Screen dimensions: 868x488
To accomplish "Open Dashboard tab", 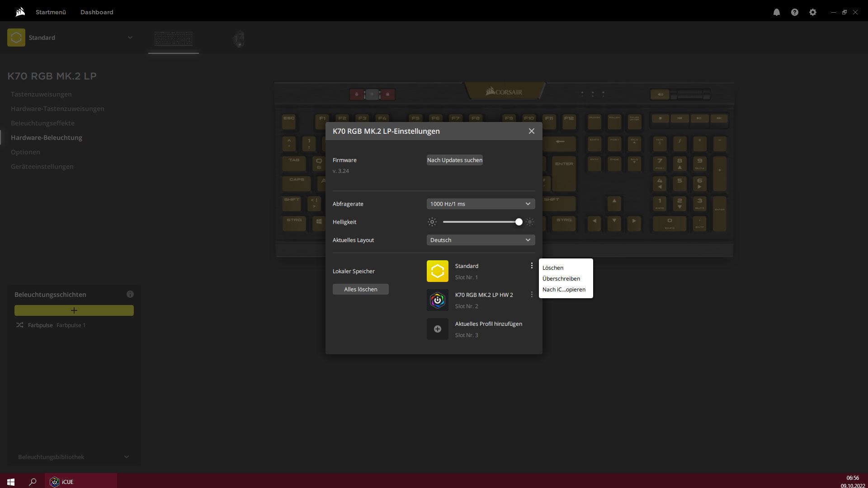I will (x=97, y=12).
